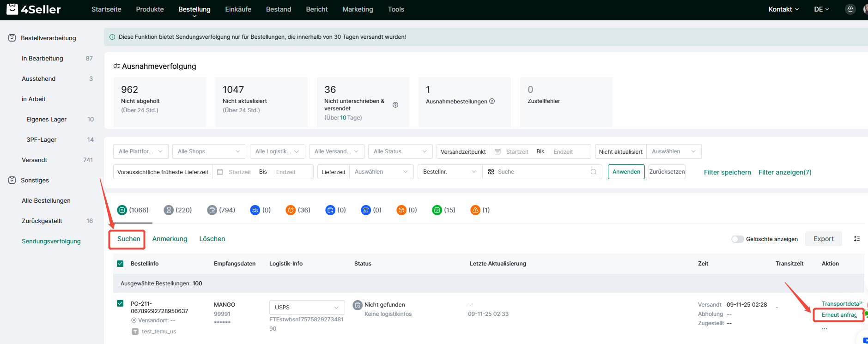Select the blue status icon after (36)
This screenshot has height=344, width=868.
(x=330, y=210)
